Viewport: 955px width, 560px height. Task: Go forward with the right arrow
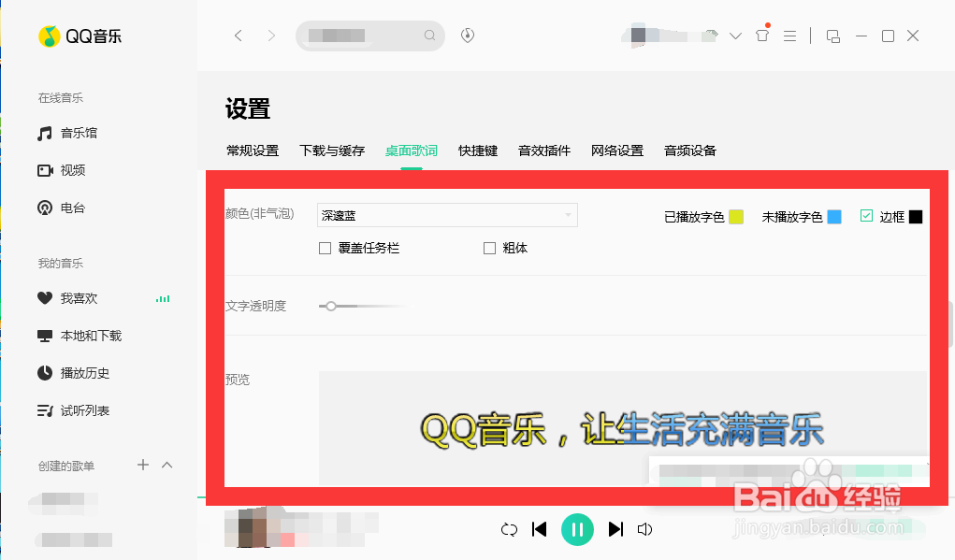(271, 36)
